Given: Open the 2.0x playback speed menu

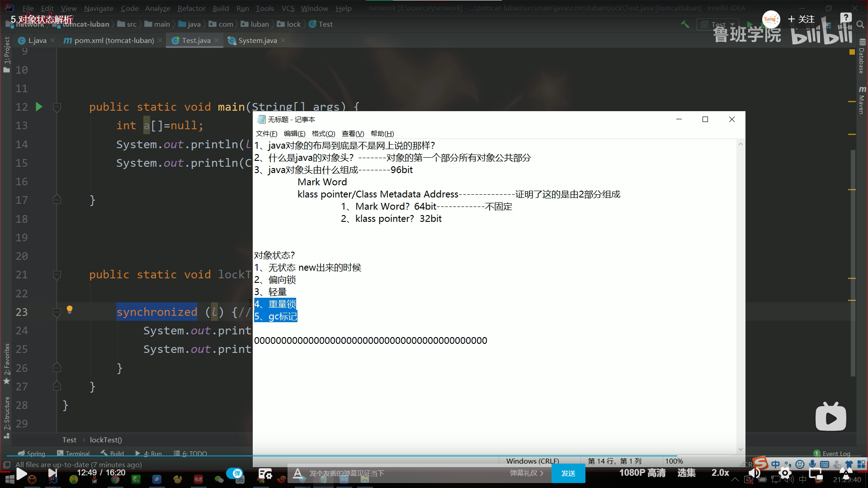Looking at the screenshot, I should point(720,473).
